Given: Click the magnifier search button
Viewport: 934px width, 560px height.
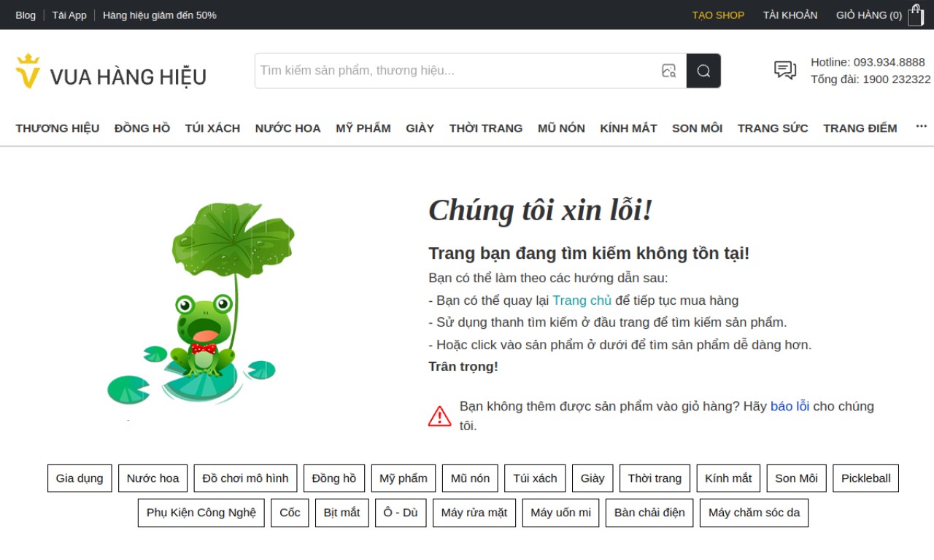Looking at the screenshot, I should 703,71.
